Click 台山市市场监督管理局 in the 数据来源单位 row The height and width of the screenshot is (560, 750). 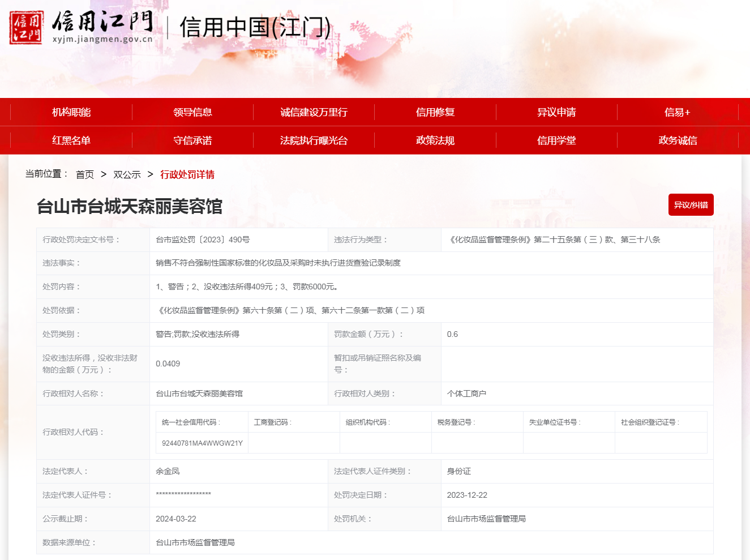point(195,542)
